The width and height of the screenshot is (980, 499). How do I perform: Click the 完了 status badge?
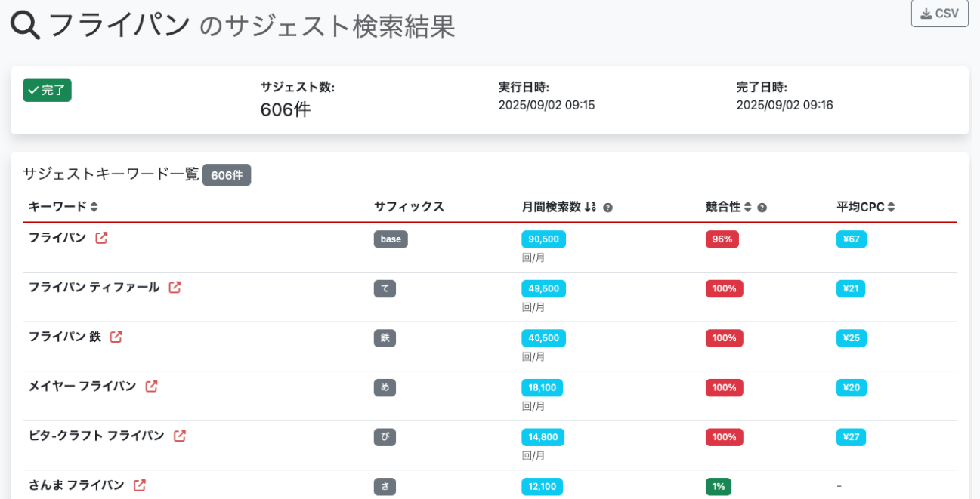[x=47, y=90]
